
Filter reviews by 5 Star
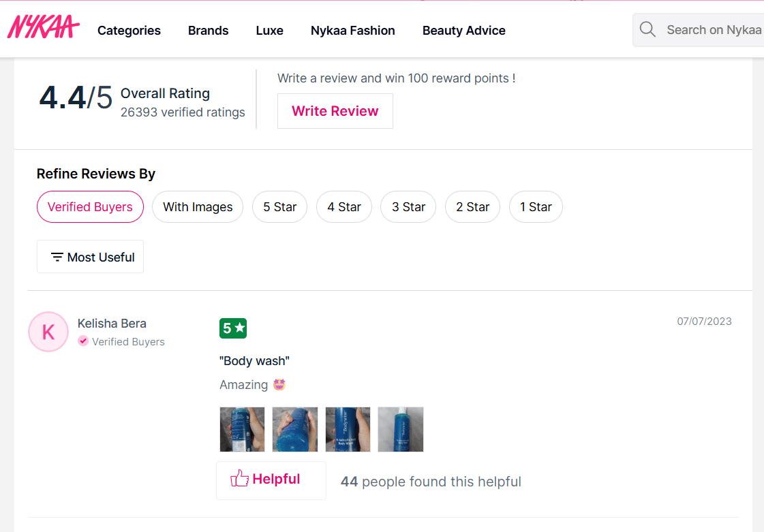[x=279, y=207]
